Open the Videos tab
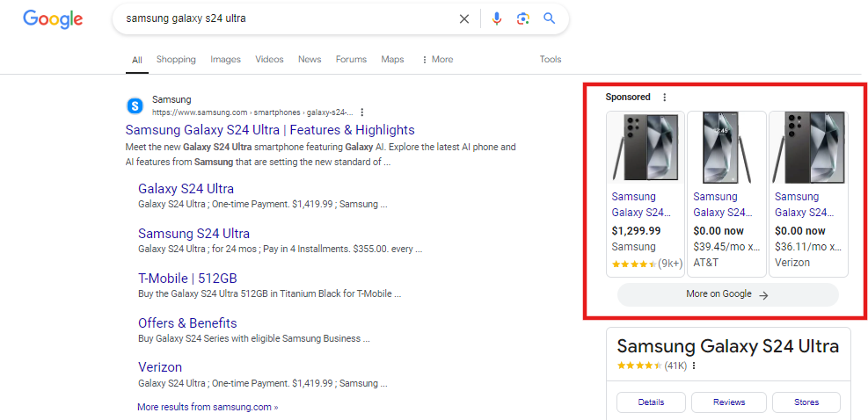The width and height of the screenshot is (868, 420). pos(269,59)
